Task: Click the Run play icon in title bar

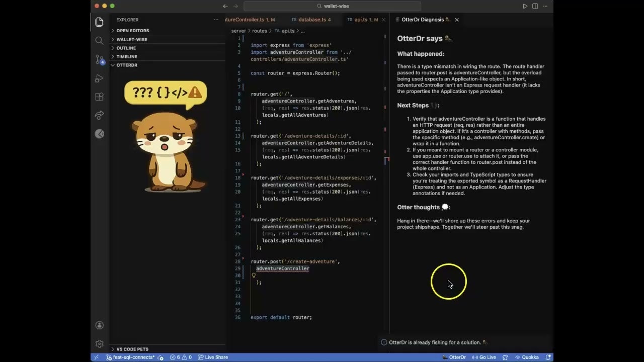Action: (x=525, y=6)
